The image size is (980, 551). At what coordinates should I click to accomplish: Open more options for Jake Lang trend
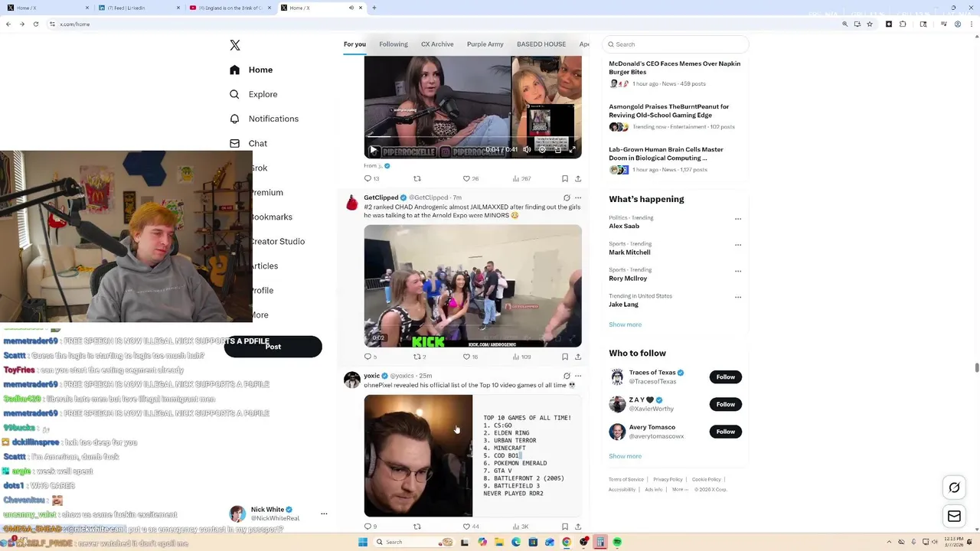click(738, 297)
